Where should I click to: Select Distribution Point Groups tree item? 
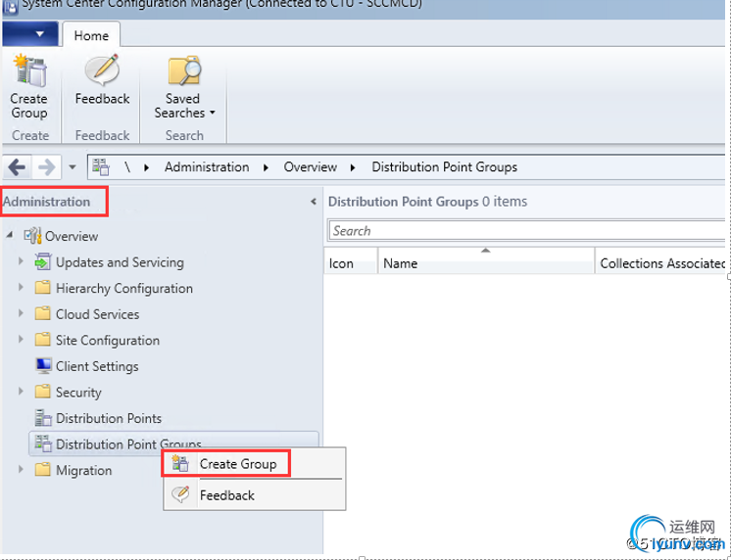click(128, 444)
